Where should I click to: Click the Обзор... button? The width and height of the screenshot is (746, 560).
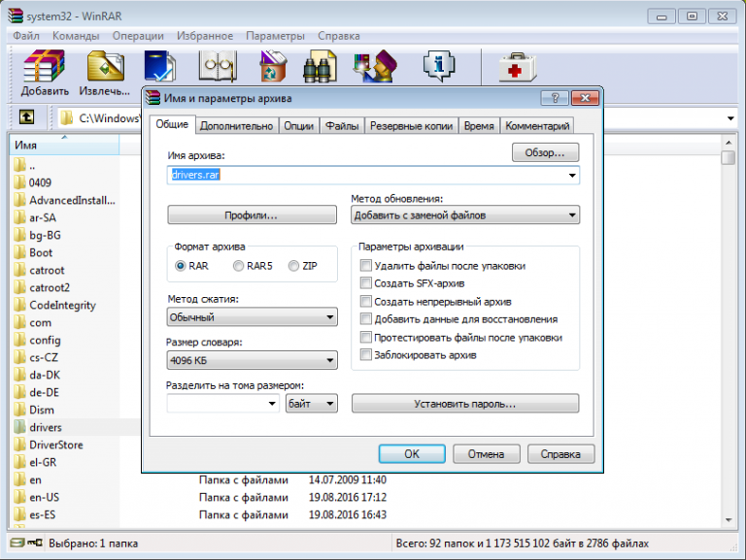pos(545,152)
